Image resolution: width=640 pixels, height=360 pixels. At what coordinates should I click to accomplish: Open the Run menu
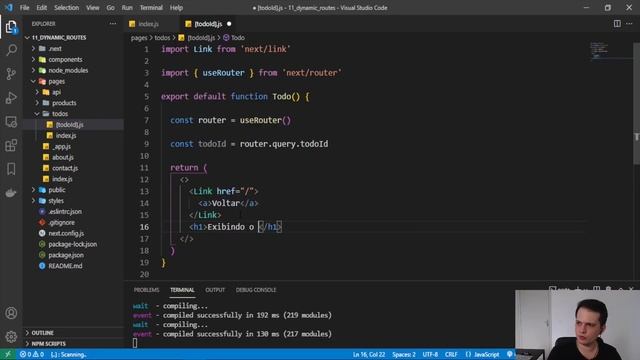tap(127, 8)
